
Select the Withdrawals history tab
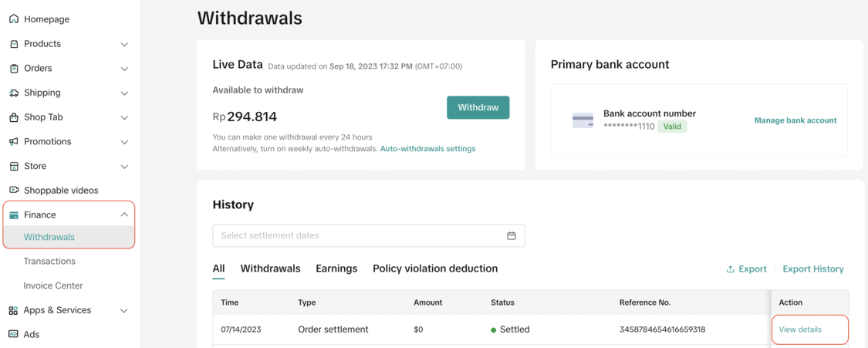(270, 269)
